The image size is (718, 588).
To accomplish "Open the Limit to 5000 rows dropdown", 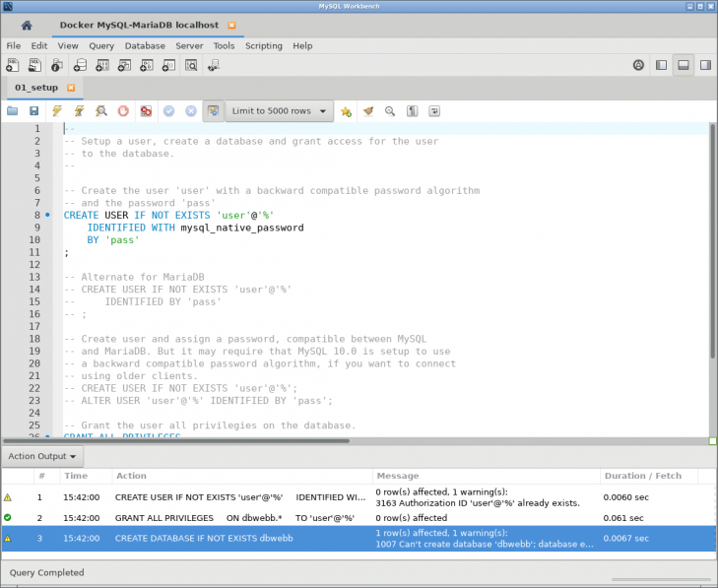I will 280,111.
